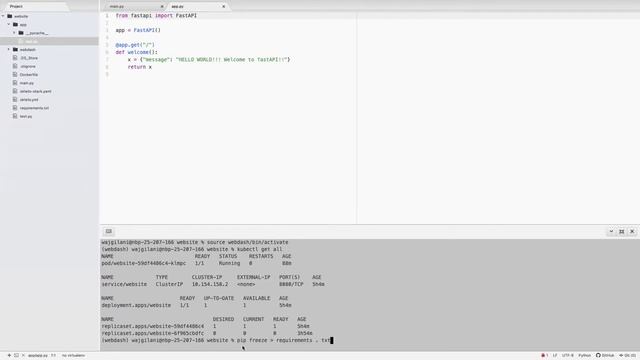Close the main.py editor tab
This screenshot has height=360, width=640.
[162, 7]
